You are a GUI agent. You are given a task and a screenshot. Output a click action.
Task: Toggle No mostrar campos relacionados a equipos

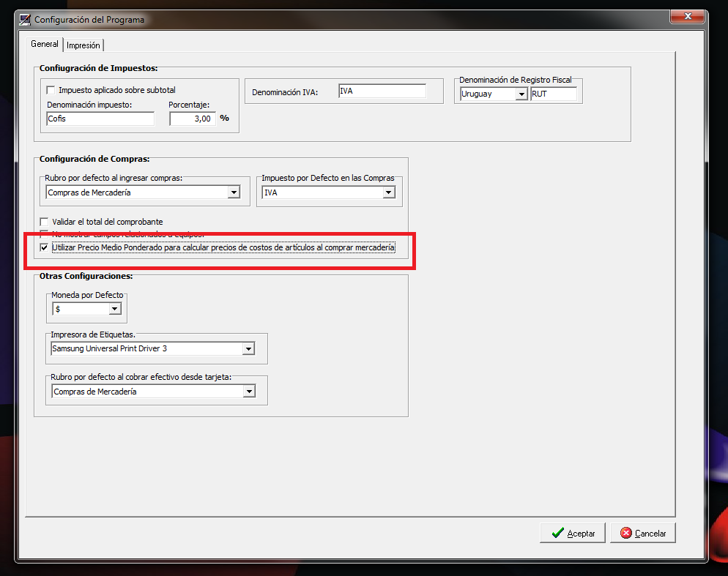[x=45, y=234]
